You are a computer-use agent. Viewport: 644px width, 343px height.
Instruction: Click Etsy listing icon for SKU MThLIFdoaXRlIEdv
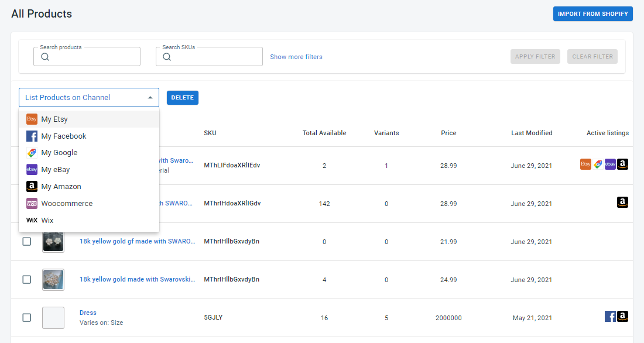(585, 164)
